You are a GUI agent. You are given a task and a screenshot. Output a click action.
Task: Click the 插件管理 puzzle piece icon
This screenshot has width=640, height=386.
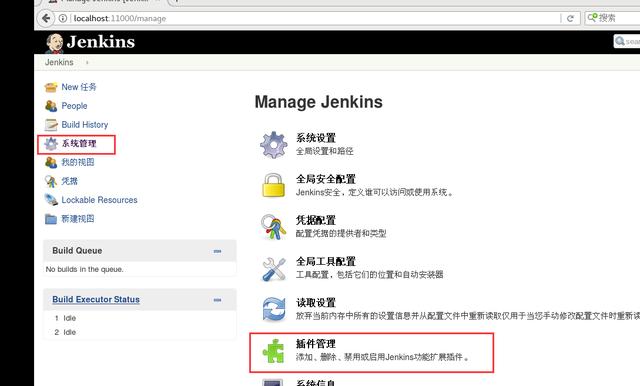[273, 351]
